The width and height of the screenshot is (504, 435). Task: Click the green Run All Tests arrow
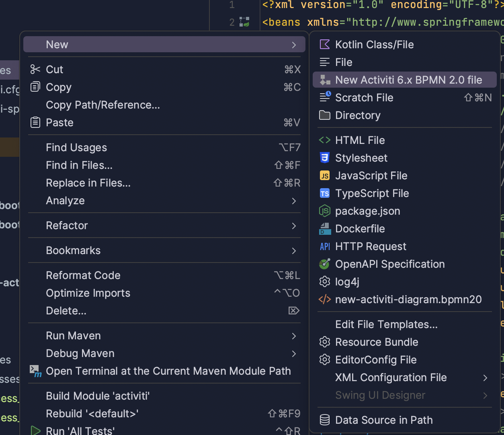pos(36,431)
